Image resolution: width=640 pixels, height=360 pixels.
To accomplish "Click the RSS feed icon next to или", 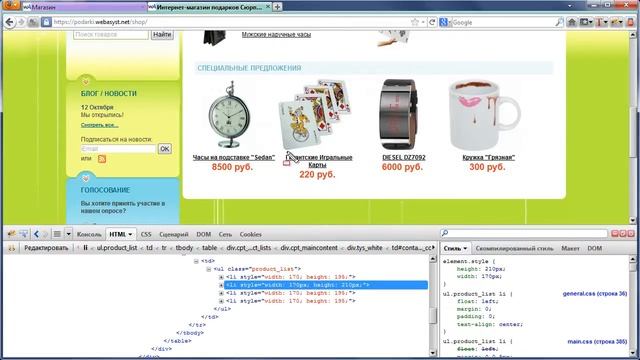I will coord(102,159).
